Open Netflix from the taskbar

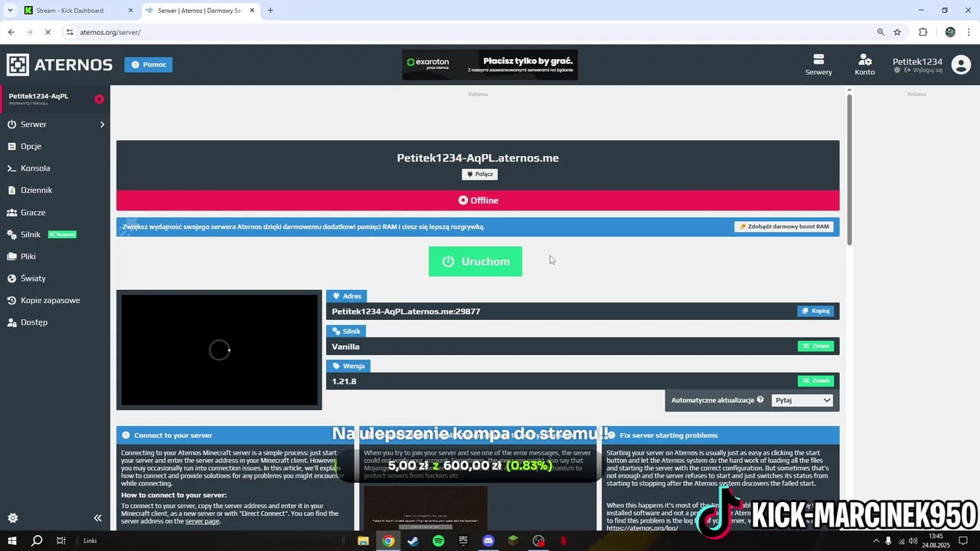[563, 540]
